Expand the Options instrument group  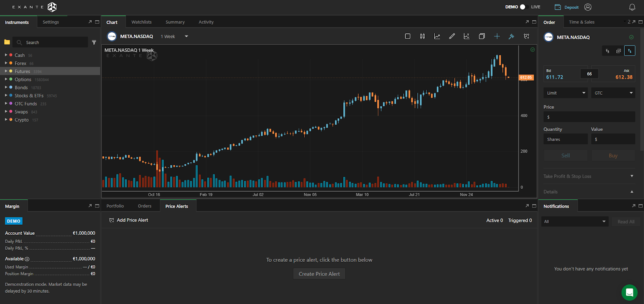point(6,79)
